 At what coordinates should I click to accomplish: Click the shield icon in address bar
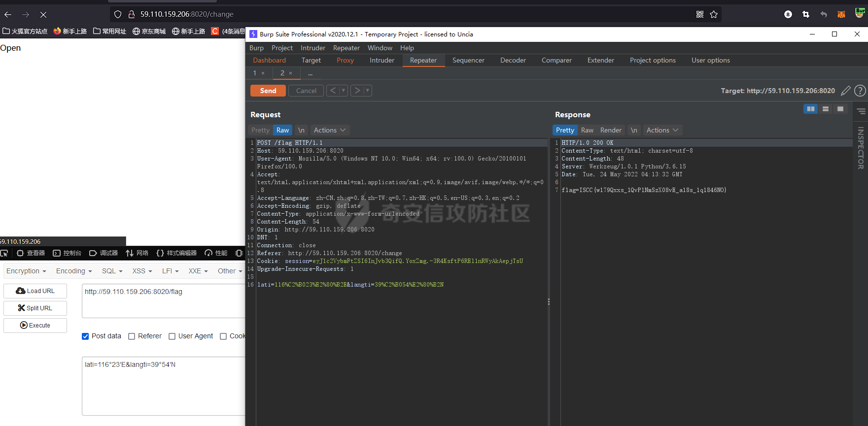pyautogui.click(x=118, y=14)
